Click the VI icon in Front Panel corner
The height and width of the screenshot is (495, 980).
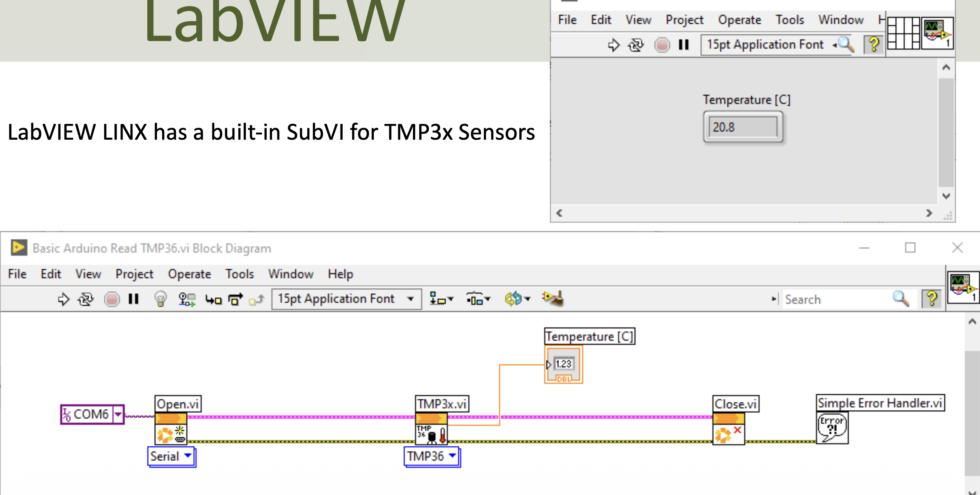[937, 33]
